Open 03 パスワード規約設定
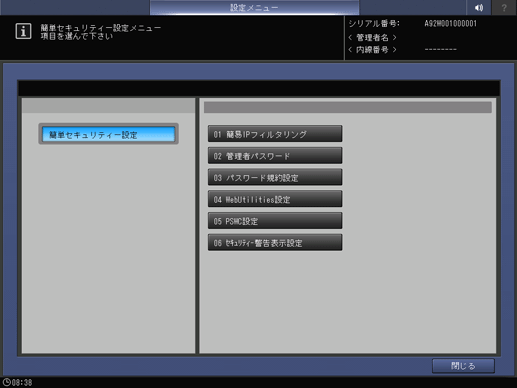The height and width of the screenshot is (388, 517). [x=275, y=177]
